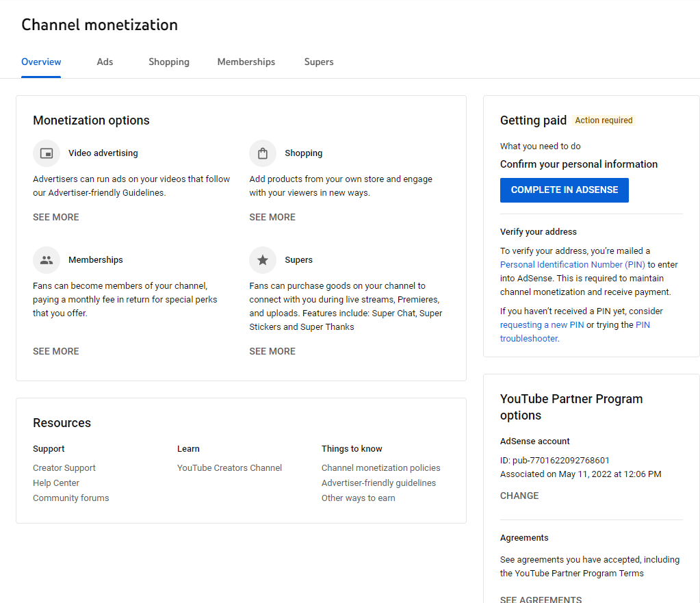
Task: Open Personal Identification Number (PIN) link
Action: click(x=572, y=264)
